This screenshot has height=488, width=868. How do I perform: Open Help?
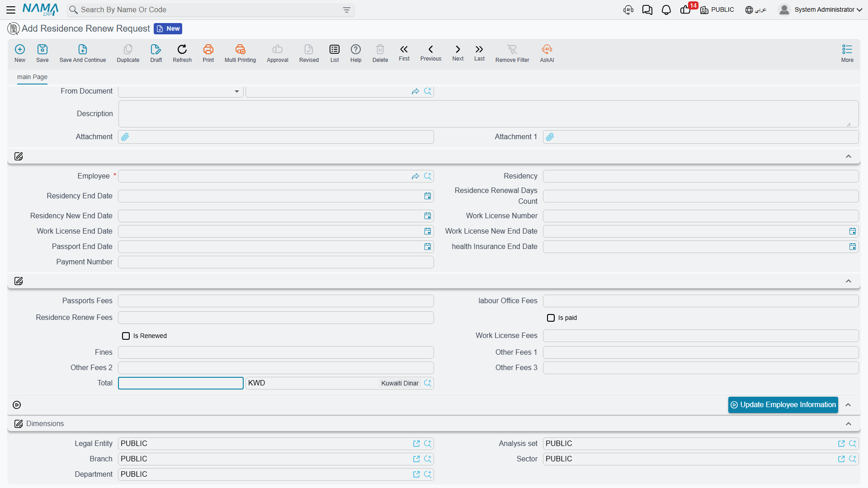click(356, 53)
